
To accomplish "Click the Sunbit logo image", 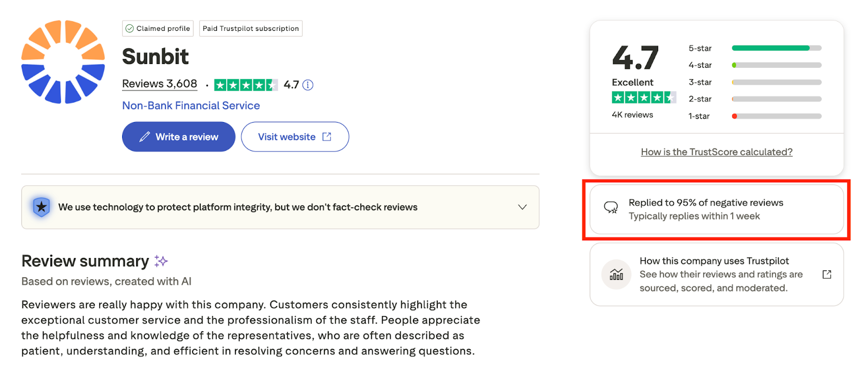I will pos(63,62).
